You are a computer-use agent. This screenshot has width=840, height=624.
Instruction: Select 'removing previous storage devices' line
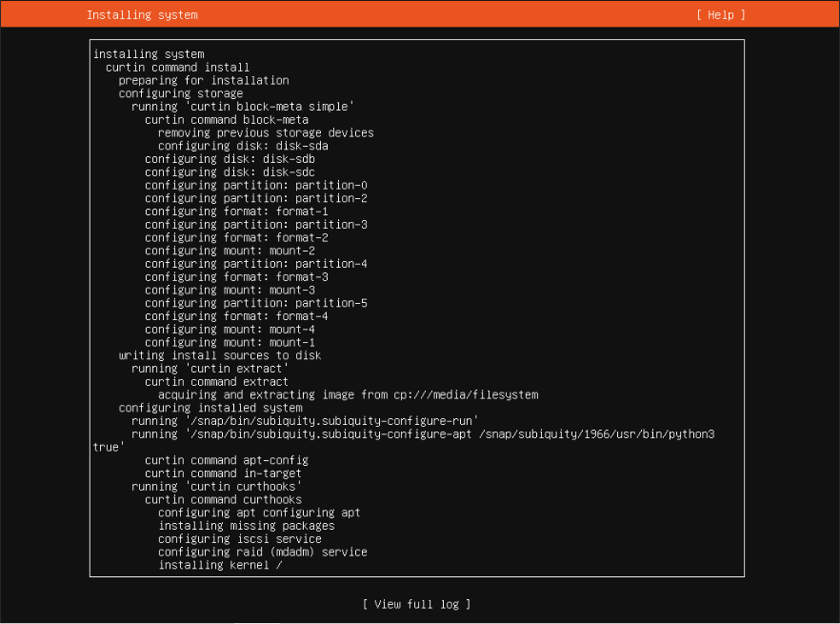[x=266, y=133]
